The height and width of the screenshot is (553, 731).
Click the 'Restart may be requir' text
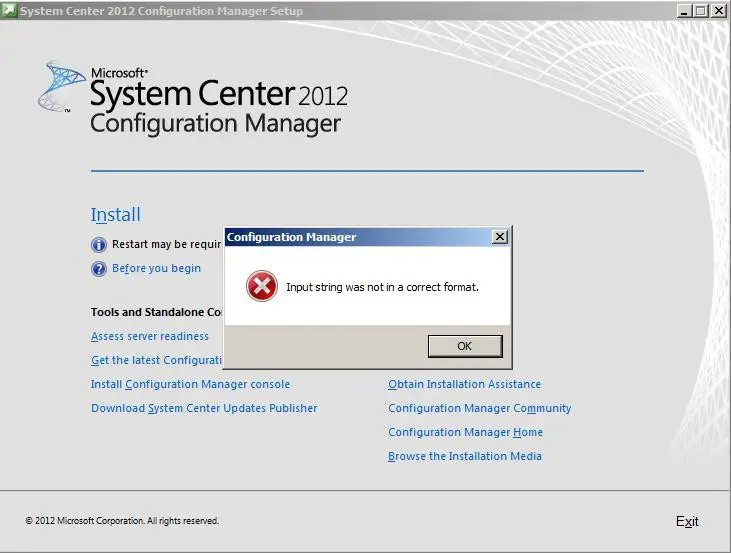click(166, 244)
